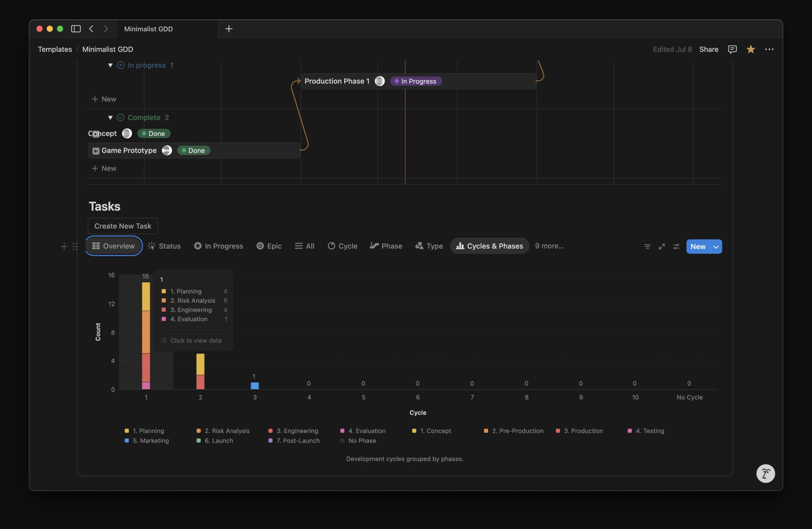Open a new tab with plus icon
The width and height of the screenshot is (812, 529).
pyautogui.click(x=229, y=29)
